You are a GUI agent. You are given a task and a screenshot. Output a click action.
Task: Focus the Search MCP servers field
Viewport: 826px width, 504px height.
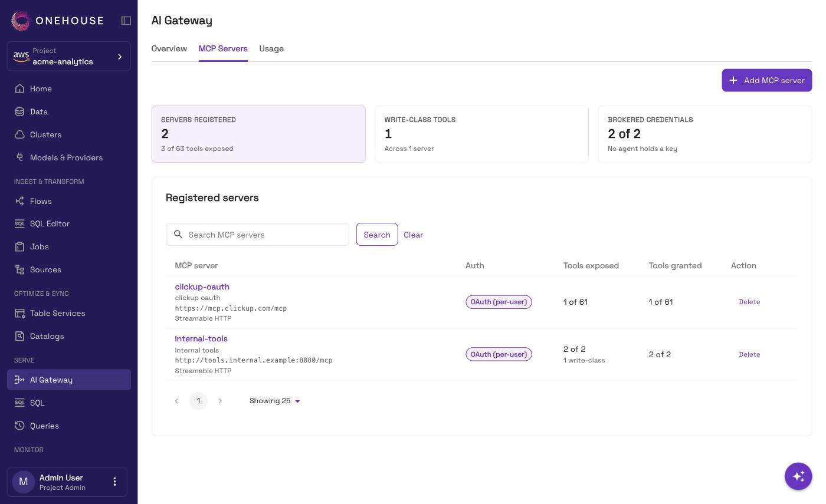tap(257, 235)
